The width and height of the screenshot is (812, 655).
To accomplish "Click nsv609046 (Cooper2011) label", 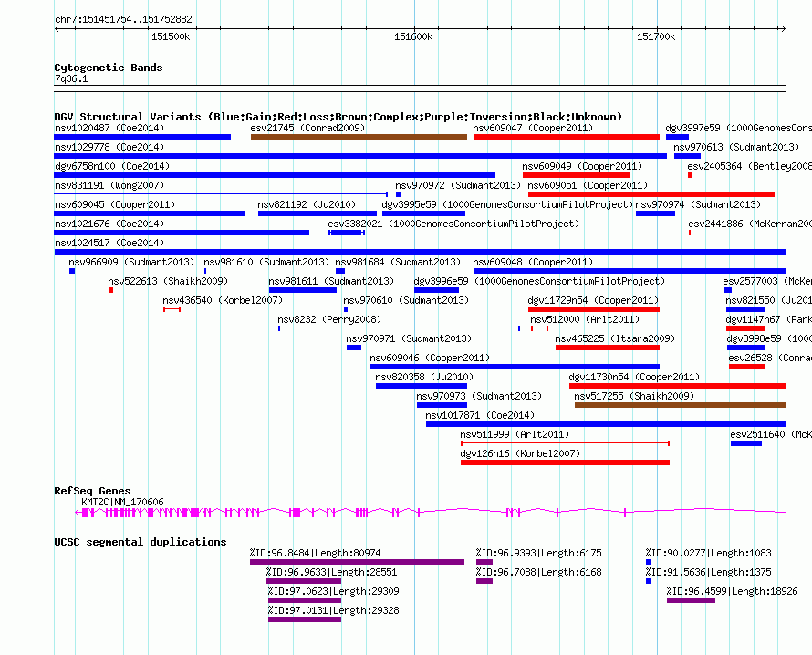I will (x=430, y=358).
